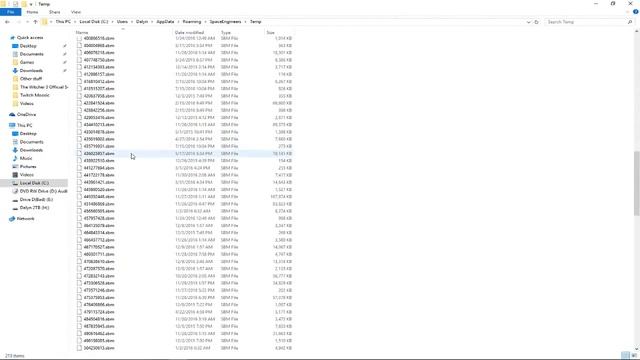The width and height of the screenshot is (640, 360).
Task: Open pinned Documents under Quick access
Action: tap(31, 54)
